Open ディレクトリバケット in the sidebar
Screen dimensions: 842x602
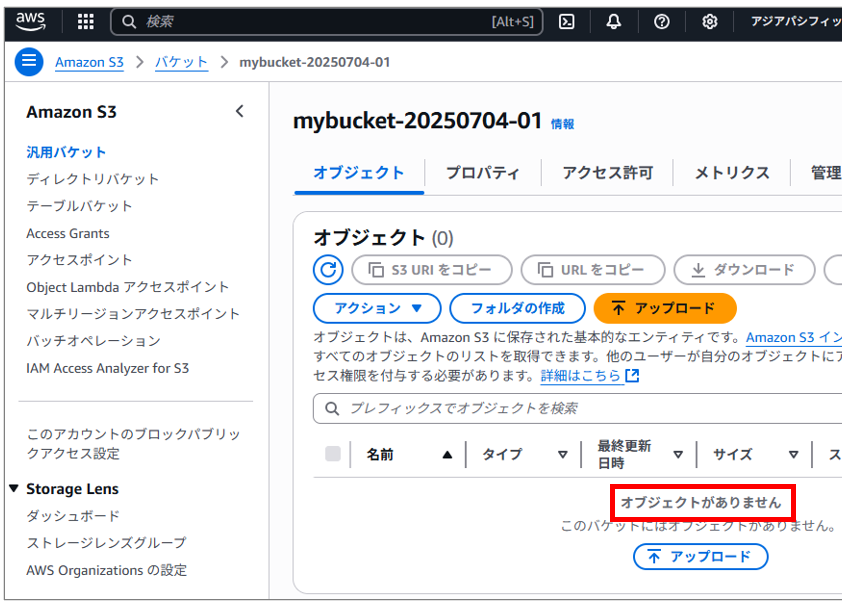coord(92,179)
